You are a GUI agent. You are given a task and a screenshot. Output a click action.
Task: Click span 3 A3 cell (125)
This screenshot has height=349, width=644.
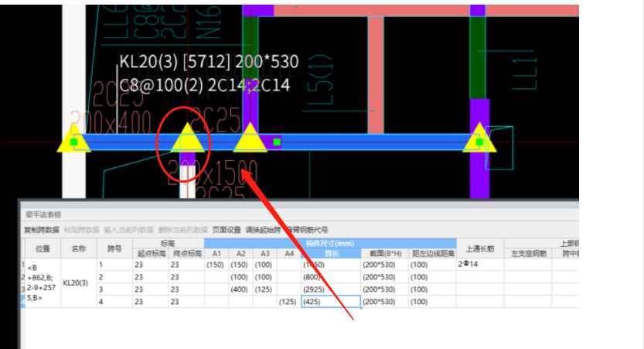click(x=265, y=289)
